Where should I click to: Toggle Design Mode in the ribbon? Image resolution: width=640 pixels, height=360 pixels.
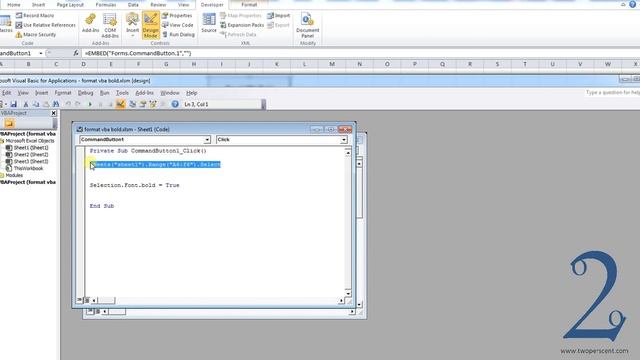pos(151,25)
